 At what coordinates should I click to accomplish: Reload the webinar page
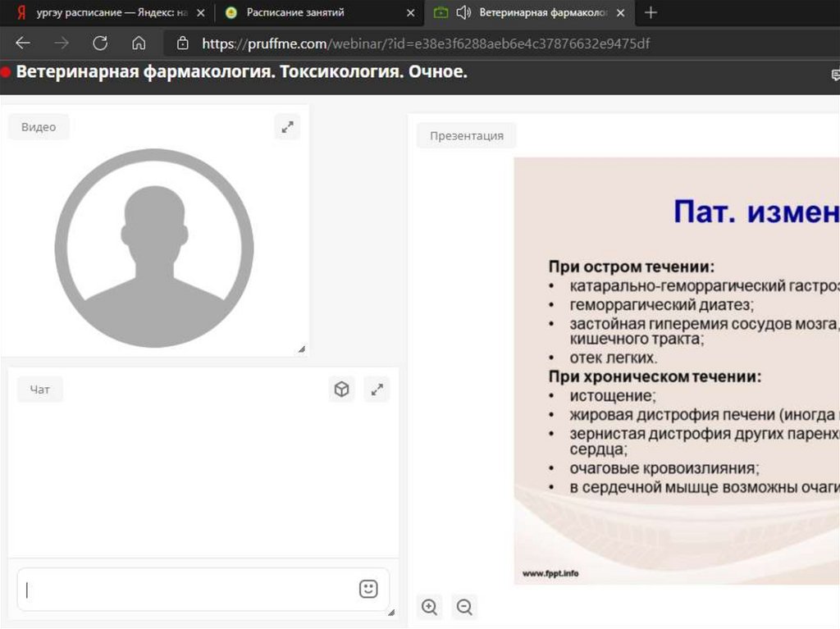click(x=100, y=43)
